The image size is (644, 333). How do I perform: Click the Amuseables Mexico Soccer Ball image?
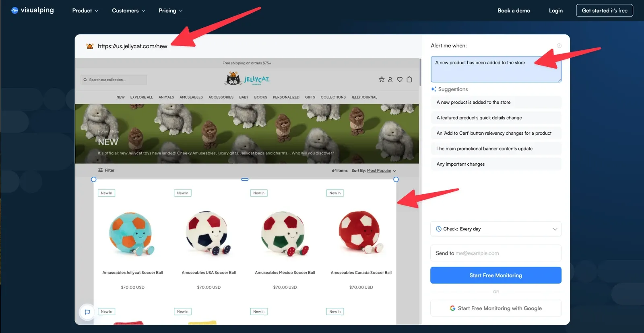tap(285, 234)
